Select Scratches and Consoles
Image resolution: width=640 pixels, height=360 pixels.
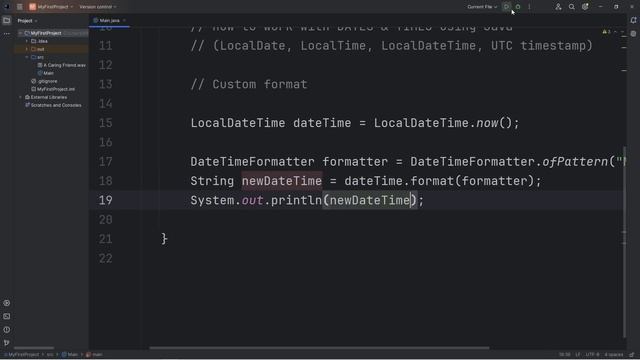(53, 105)
